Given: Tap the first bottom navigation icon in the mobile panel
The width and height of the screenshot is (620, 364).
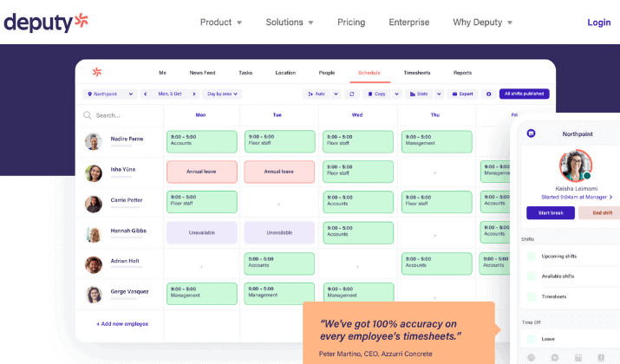Looking at the screenshot, I should pos(531,358).
